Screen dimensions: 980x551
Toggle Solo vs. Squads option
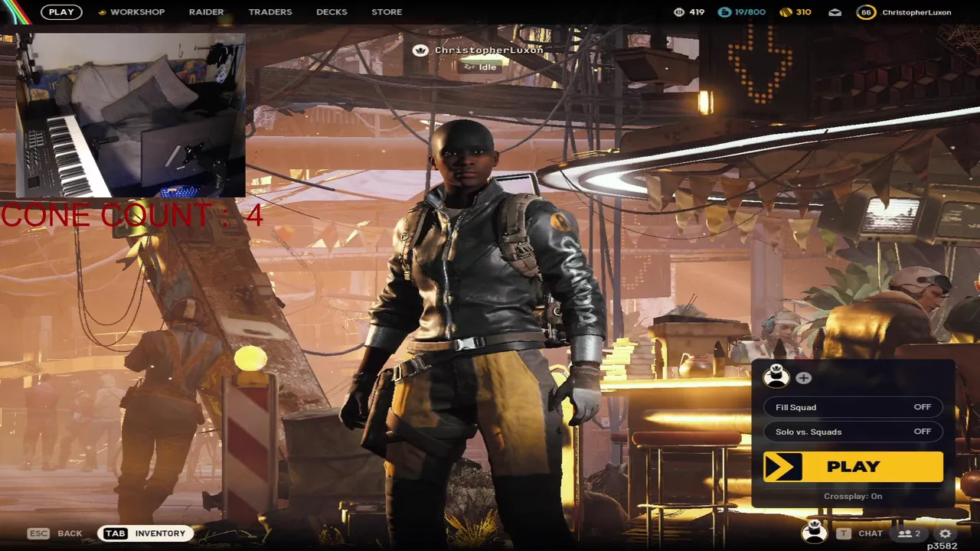click(x=853, y=432)
